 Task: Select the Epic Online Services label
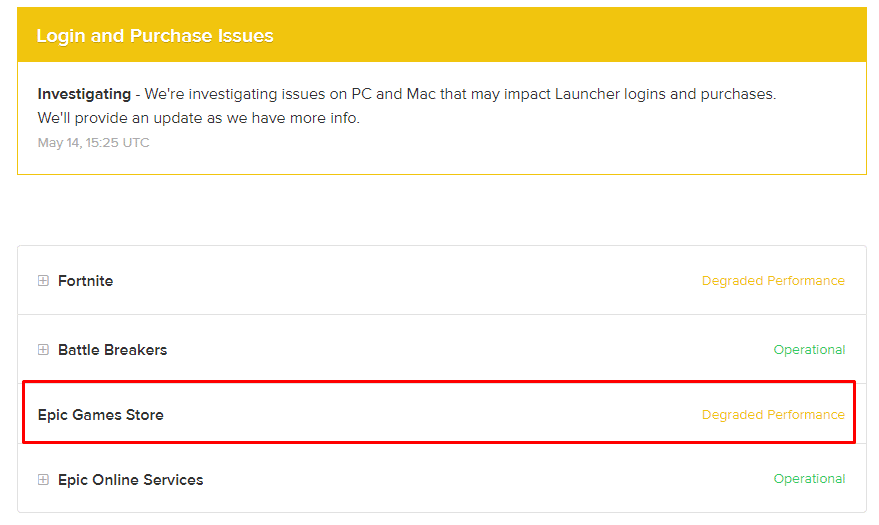click(x=130, y=480)
